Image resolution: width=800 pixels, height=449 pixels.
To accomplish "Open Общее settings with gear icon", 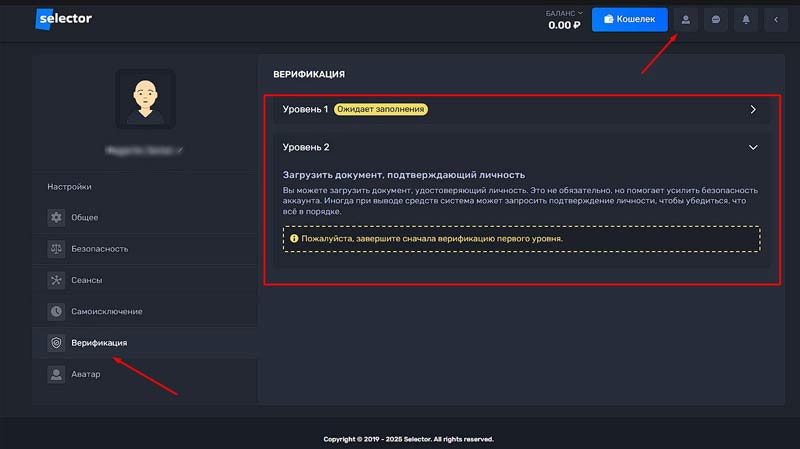I will coord(85,217).
